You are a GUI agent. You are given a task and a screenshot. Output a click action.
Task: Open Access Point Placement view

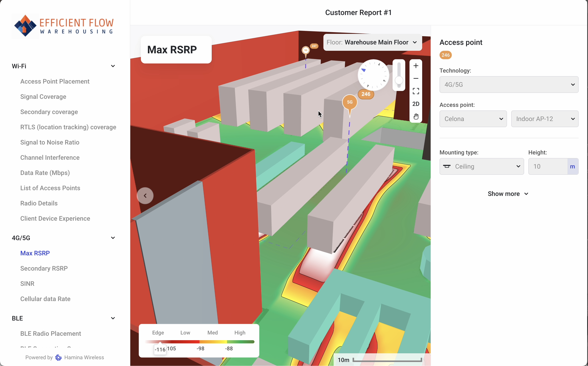[55, 81]
